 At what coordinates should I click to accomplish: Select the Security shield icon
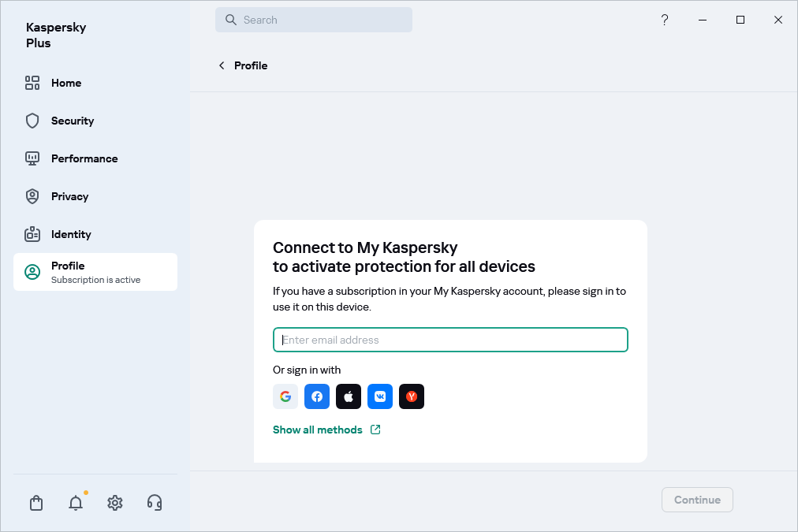click(x=32, y=121)
